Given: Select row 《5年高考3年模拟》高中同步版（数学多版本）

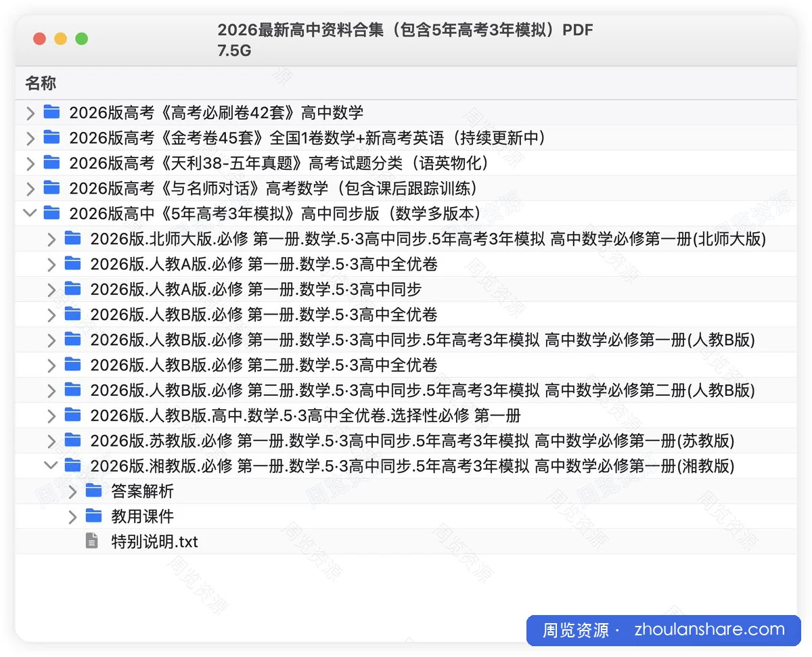Looking at the screenshot, I should coord(406,214).
